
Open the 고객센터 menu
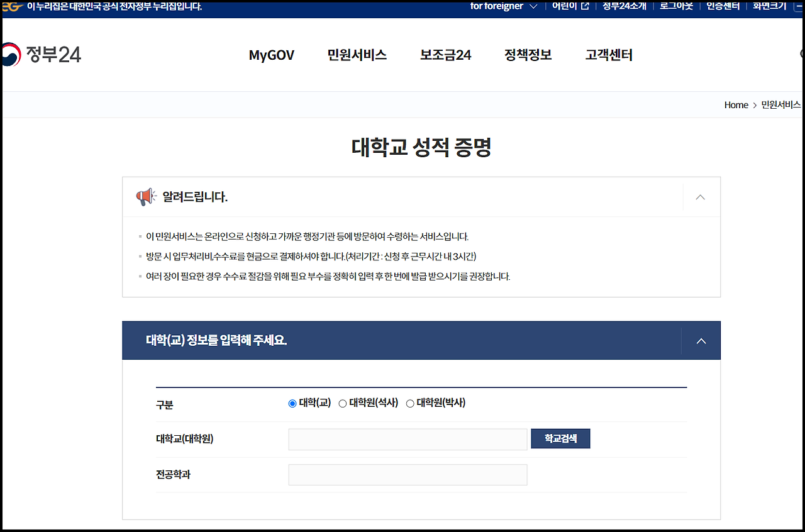point(609,55)
